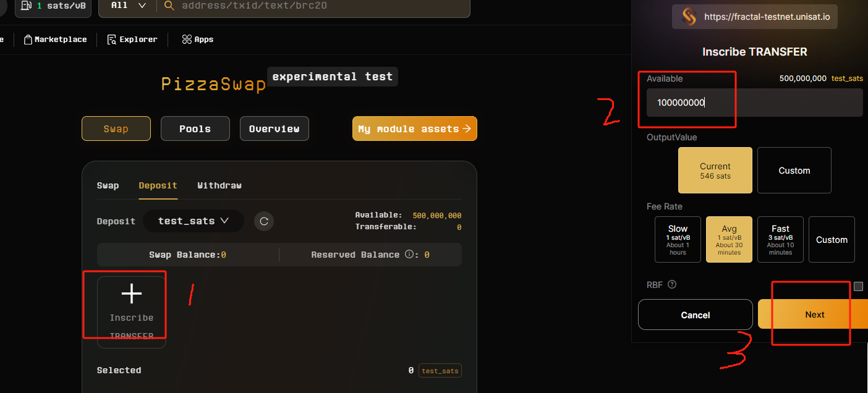Click the gas pump fee icon

point(26,6)
